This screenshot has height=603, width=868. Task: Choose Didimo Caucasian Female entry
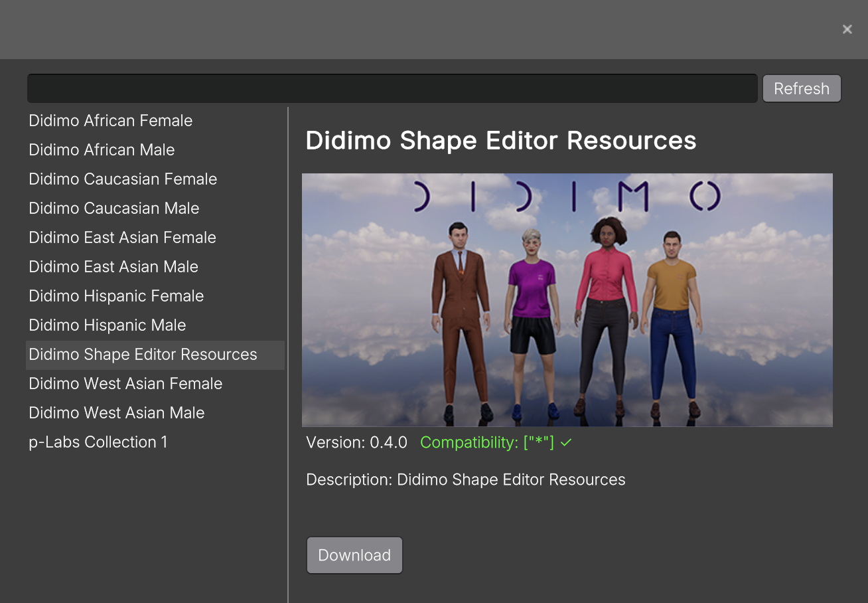pos(123,179)
